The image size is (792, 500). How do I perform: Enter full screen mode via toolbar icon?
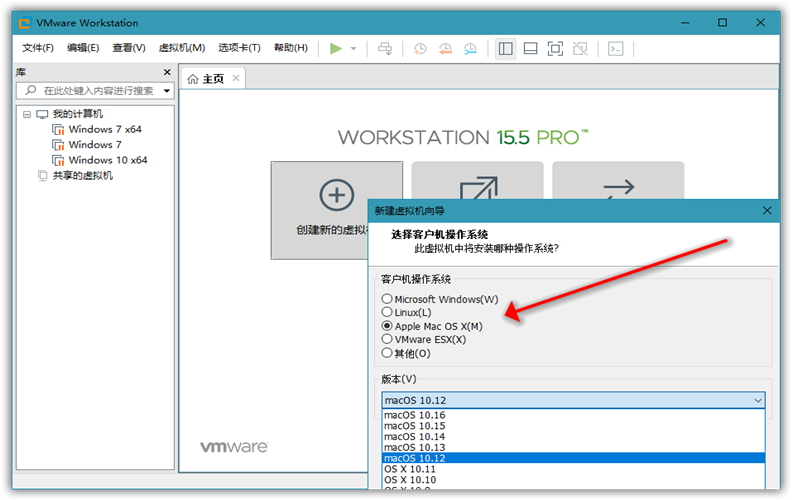tap(555, 48)
